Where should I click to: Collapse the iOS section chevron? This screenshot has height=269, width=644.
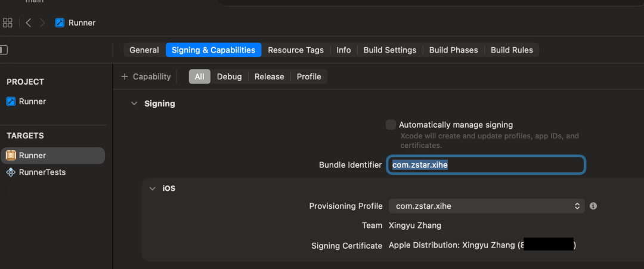[152, 188]
